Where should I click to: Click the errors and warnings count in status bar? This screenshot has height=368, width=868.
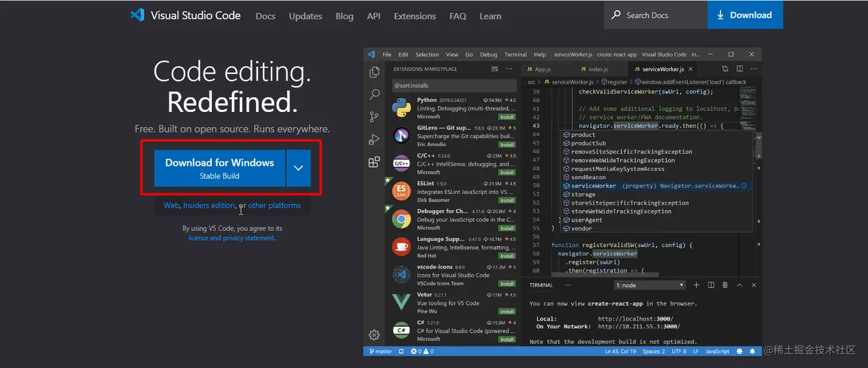click(x=423, y=351)
